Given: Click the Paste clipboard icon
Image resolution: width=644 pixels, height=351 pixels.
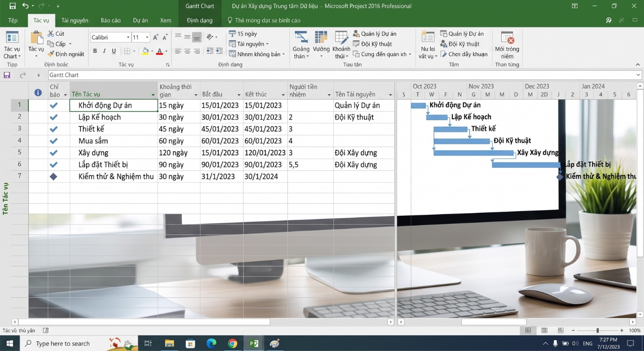Looking at the screenshot, I should pos(36,38).
